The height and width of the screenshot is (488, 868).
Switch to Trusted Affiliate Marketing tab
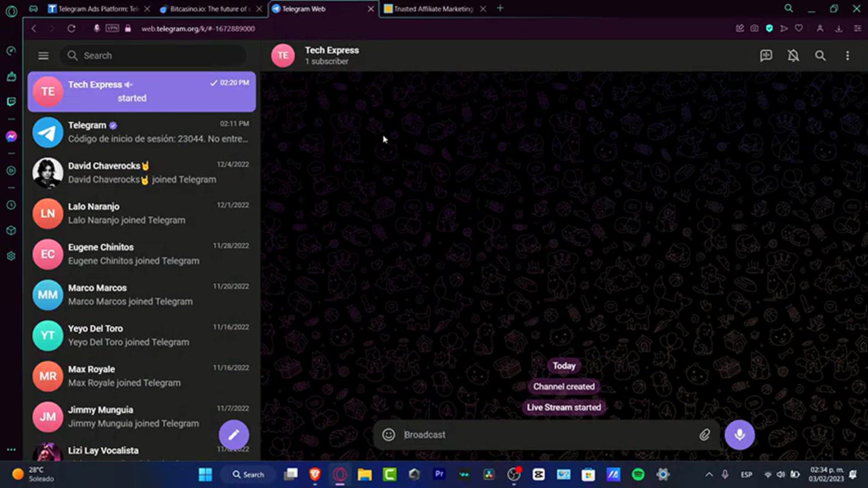[x=435, y=9]
